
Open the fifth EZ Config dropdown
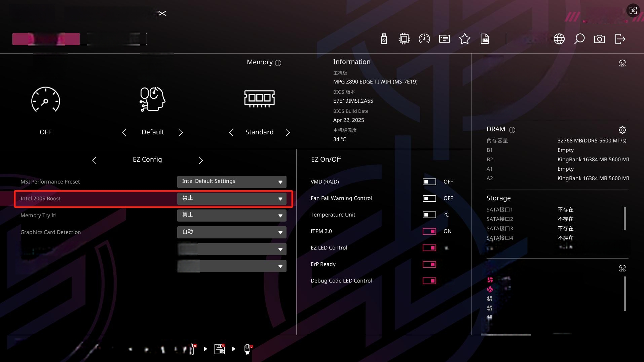click(x=232, y=249)
